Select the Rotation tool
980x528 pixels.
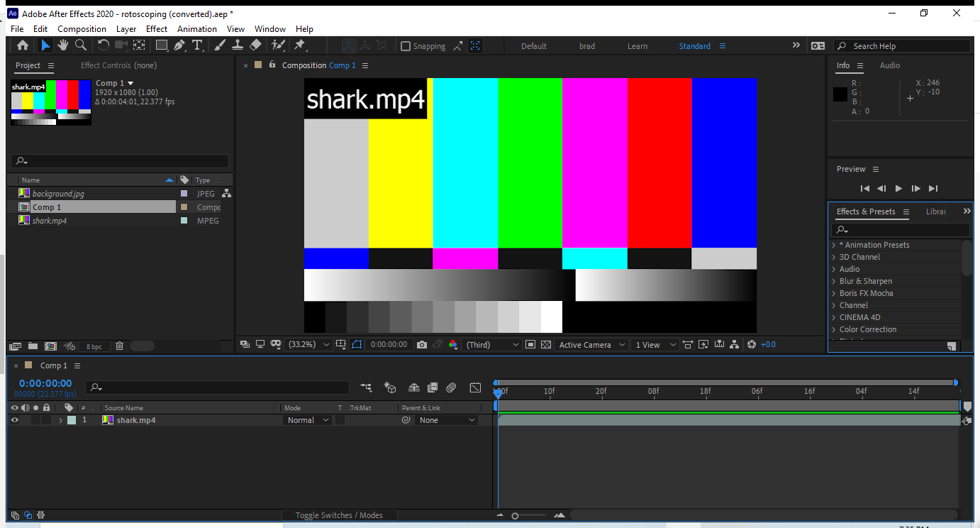[x=103, y=45]
